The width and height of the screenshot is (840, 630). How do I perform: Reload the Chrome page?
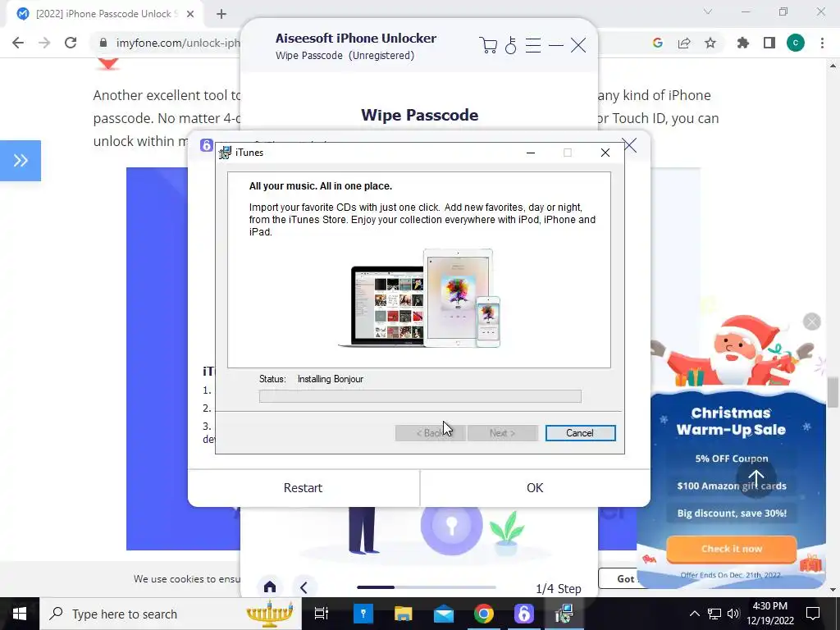pyautogui.click(x=71, y=43)
